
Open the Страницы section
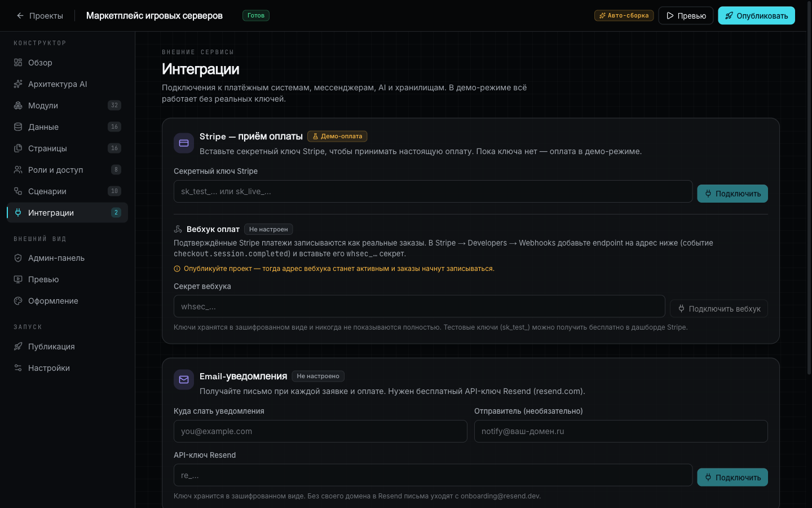click(x=68, y=148)
